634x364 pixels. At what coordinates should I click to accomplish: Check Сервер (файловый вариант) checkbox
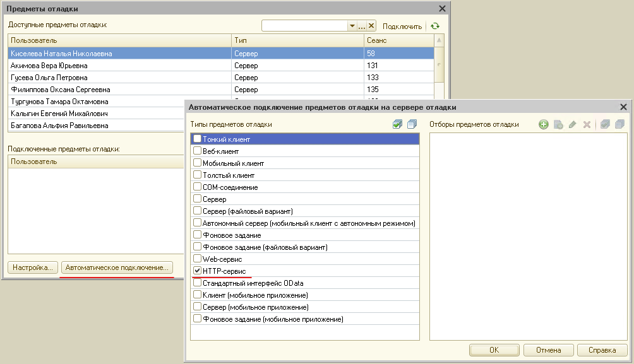tap(197, 211)
